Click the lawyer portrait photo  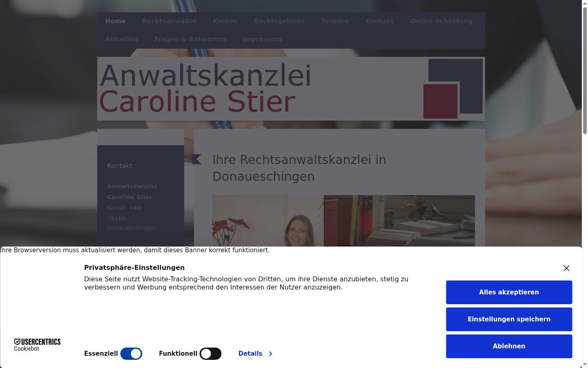[268, 221]
